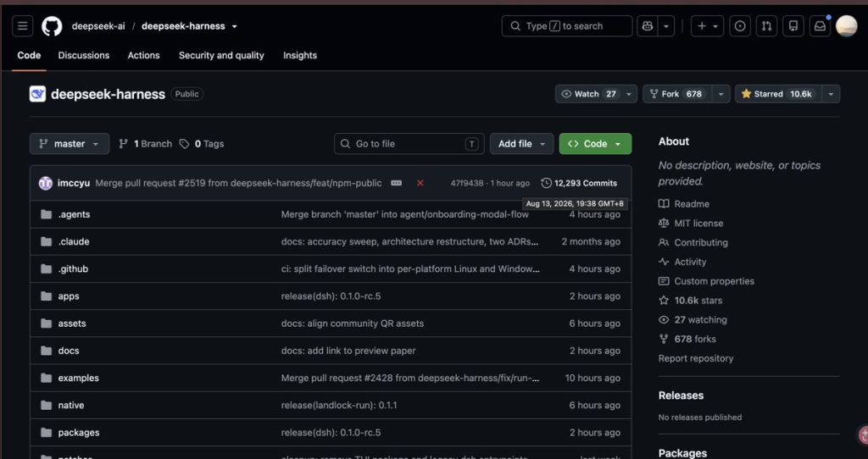Open the Issues icon in header
Image resolution: width=868 pixels, height=459 pixels.
[740, 26]
